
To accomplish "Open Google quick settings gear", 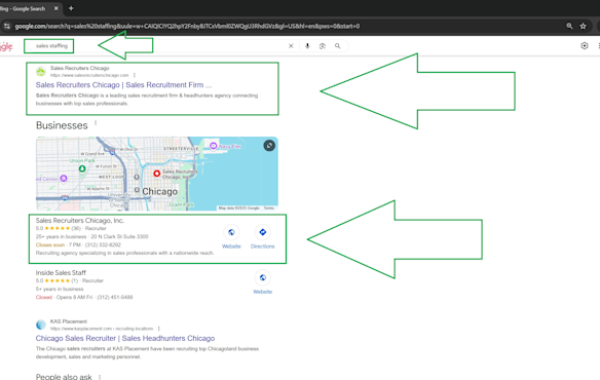I will pos(584,46).
